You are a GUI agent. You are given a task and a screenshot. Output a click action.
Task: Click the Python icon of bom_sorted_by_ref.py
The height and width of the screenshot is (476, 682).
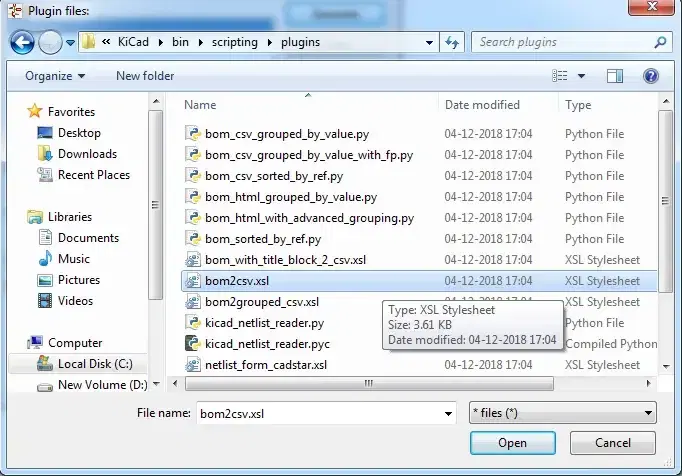[193, 238]
